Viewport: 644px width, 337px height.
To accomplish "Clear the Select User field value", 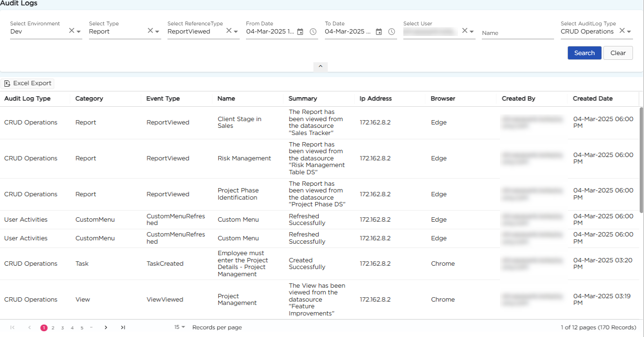I will (x=464, y=31).
